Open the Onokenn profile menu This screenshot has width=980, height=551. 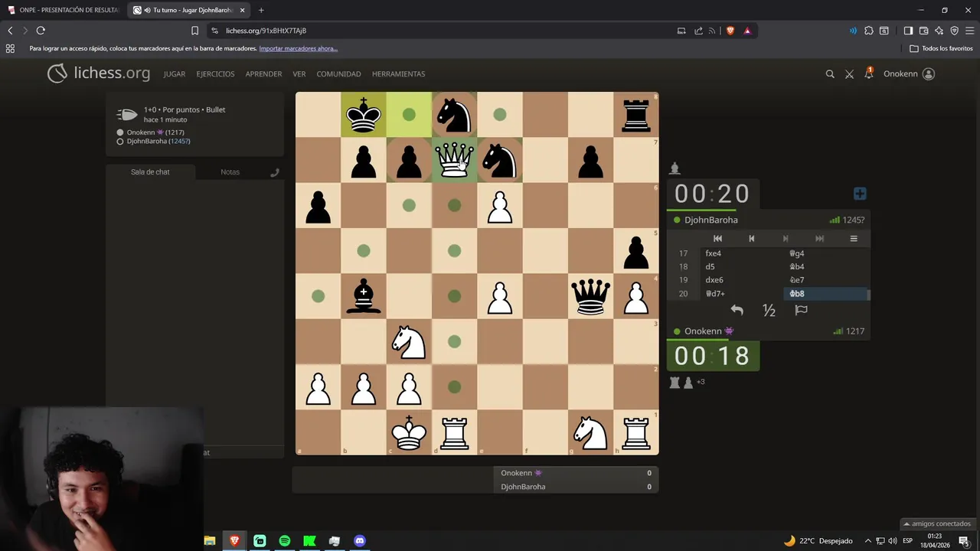[x=909, y=74]
